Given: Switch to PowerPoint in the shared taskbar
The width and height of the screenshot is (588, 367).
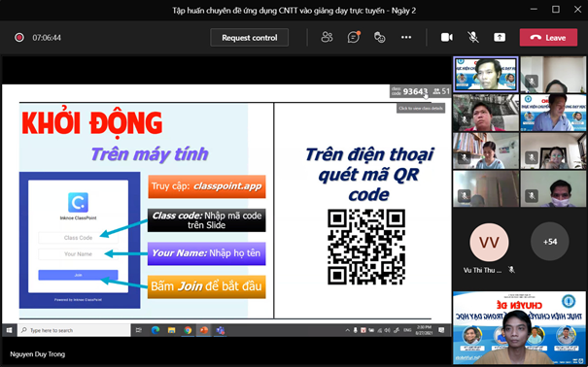Looking at the screenshot, I should (204, 330).
